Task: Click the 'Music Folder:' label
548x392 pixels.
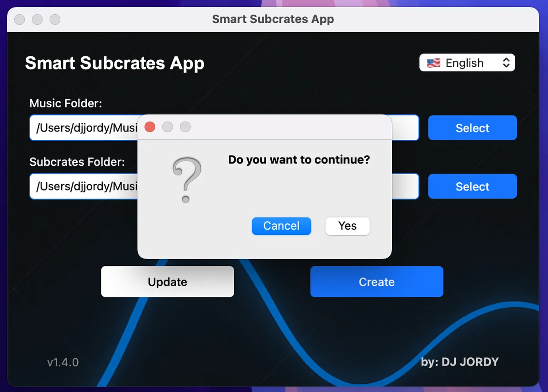Action: click(x=66, y=103)
